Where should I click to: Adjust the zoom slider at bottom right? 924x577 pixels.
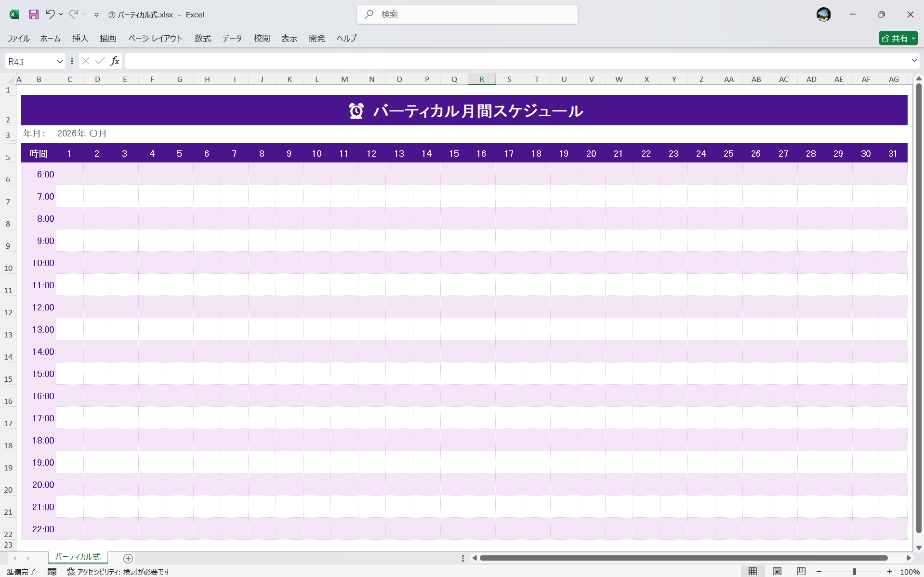click(854, 572)
